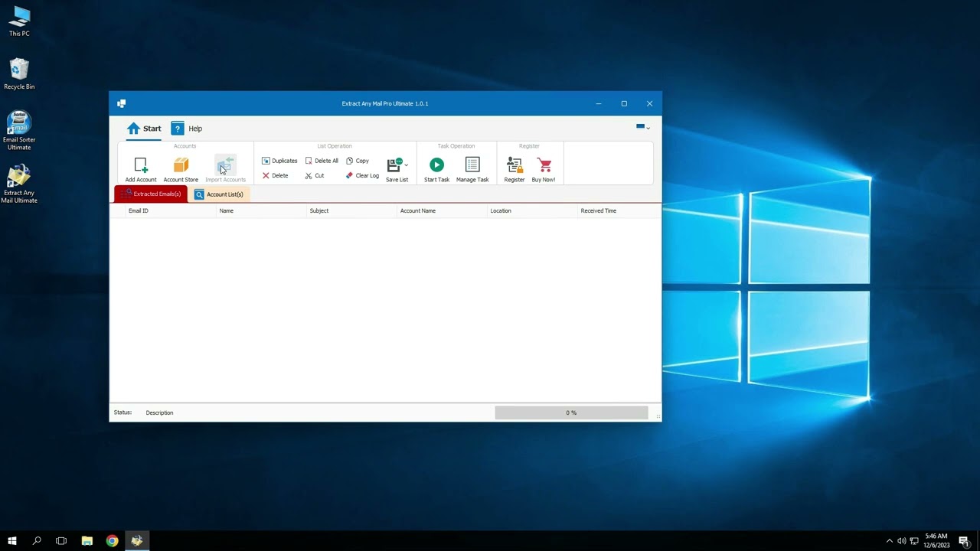Open File Explorer from the taskbar
The width and height of the screenshot is (980, 551).
pyautogui.click(x=87, y=540)
